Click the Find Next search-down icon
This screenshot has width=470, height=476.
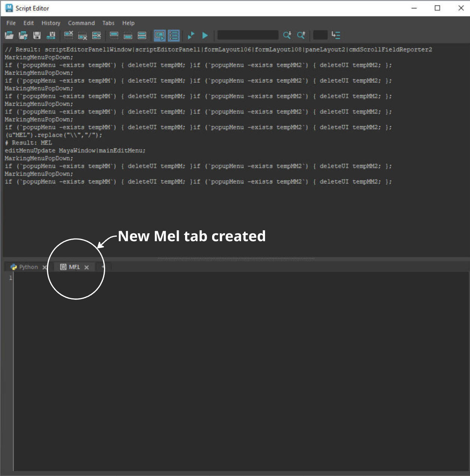(287, 35)
